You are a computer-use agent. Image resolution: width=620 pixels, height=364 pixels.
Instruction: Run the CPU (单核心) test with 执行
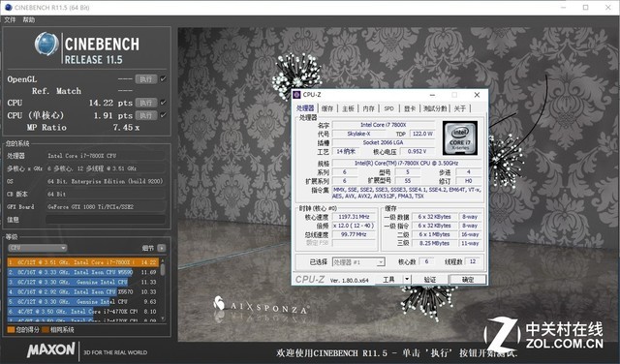click(x=146, y=115)
